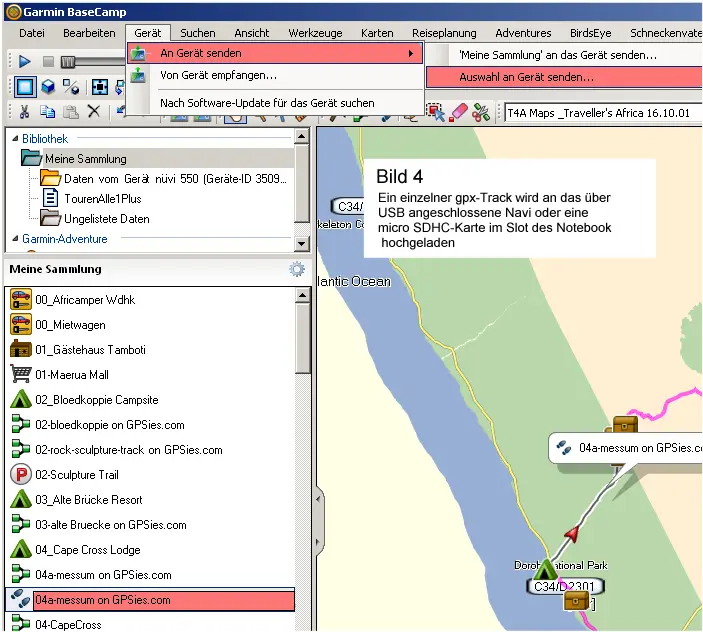Viewport: 703px width, 632px height.
Task: Open the Datei menu
Action: (x=32, y=33)
